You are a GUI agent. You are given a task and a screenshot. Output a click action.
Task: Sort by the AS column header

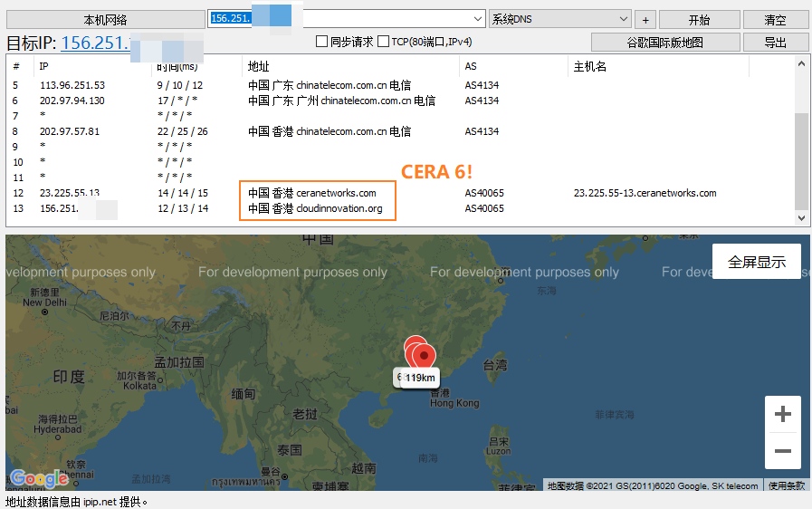pyautogui.click(x=471, y=66)
